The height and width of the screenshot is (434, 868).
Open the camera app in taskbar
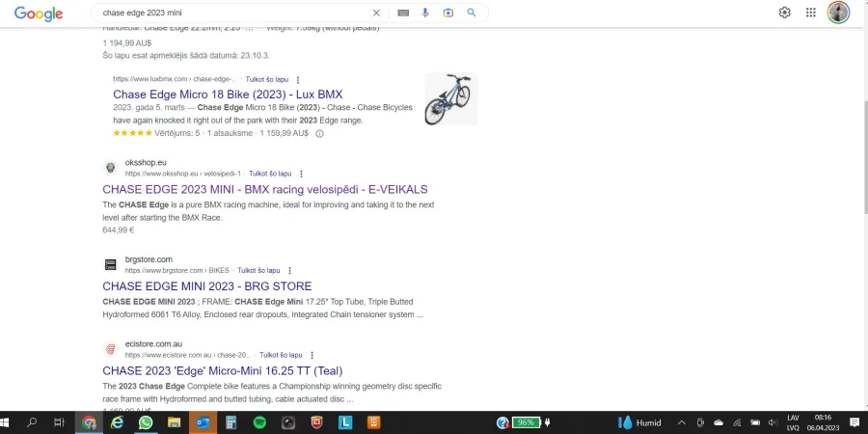click(288, 423)
